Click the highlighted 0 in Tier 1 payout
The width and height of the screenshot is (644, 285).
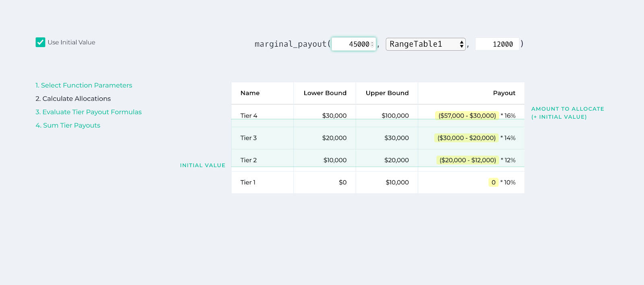[493, 182]
